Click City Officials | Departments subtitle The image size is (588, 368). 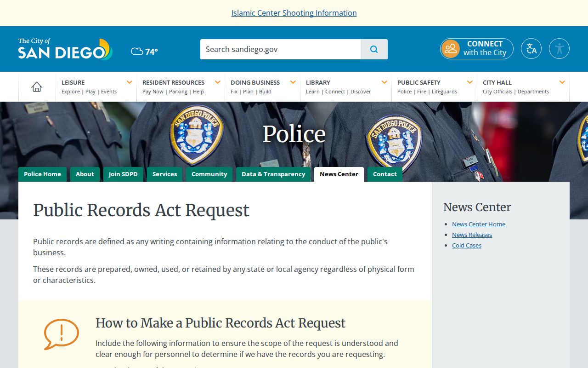pos(516,92)
